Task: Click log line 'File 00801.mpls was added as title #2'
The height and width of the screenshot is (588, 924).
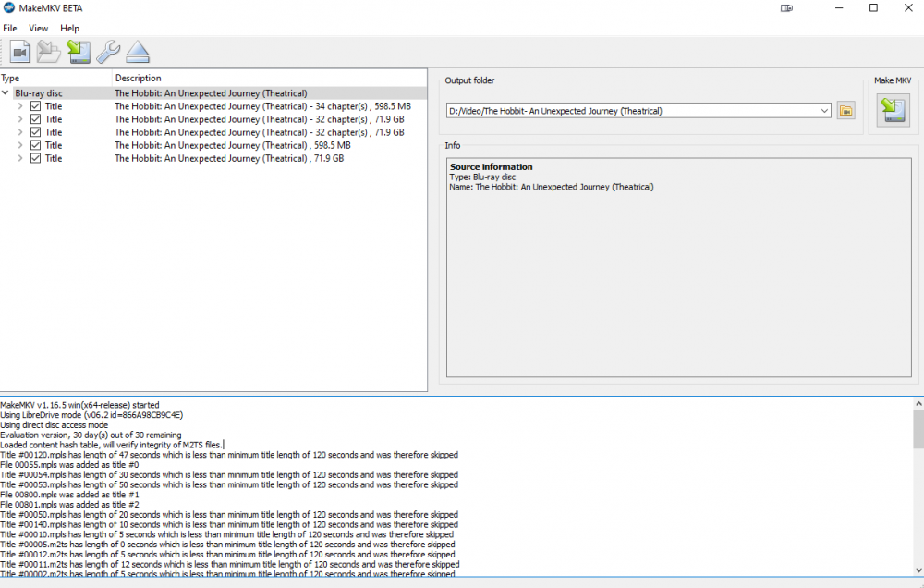Action: 69,505
